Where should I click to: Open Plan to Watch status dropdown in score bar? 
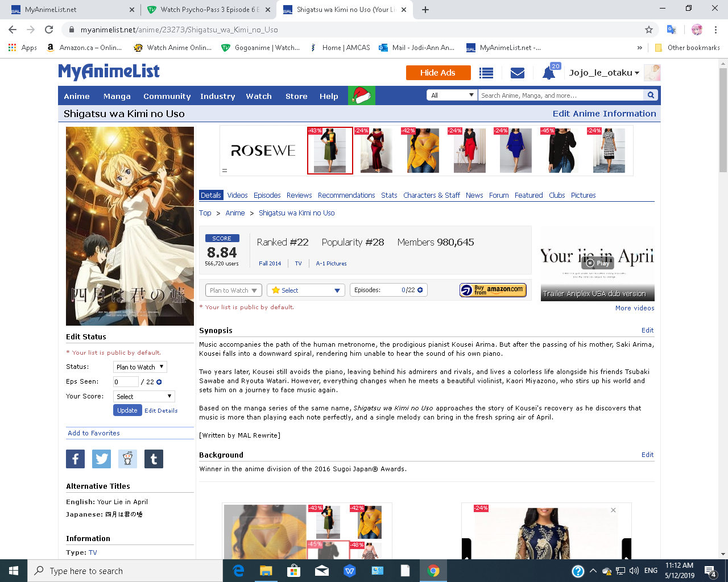(x=234, y=290)
